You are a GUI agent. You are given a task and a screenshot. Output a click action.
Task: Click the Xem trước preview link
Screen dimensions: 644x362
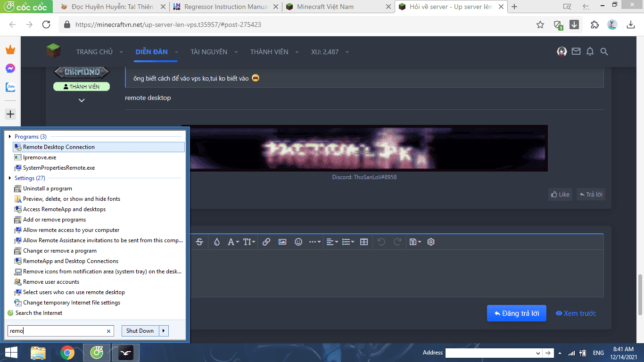click(576, 313)
